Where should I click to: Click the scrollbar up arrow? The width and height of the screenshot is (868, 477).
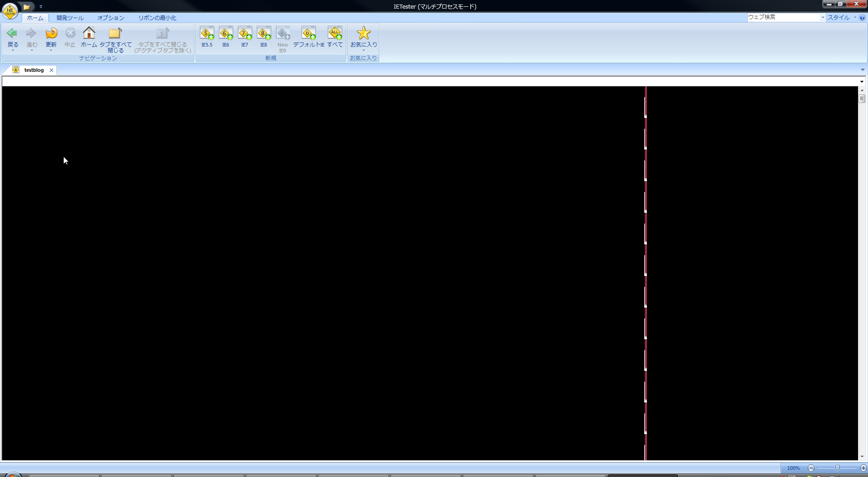tap(862, 90)
